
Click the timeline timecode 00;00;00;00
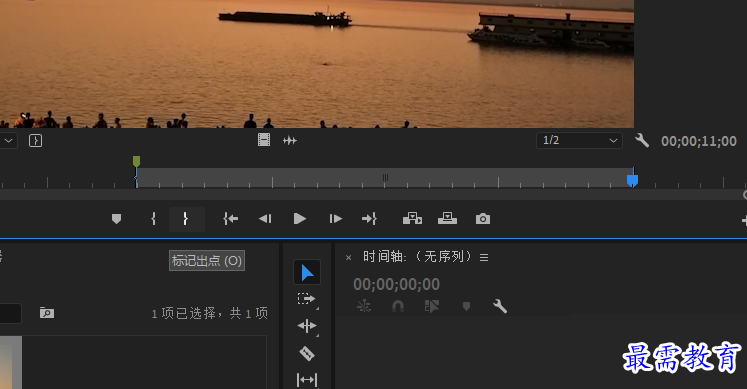pos(396,284)
